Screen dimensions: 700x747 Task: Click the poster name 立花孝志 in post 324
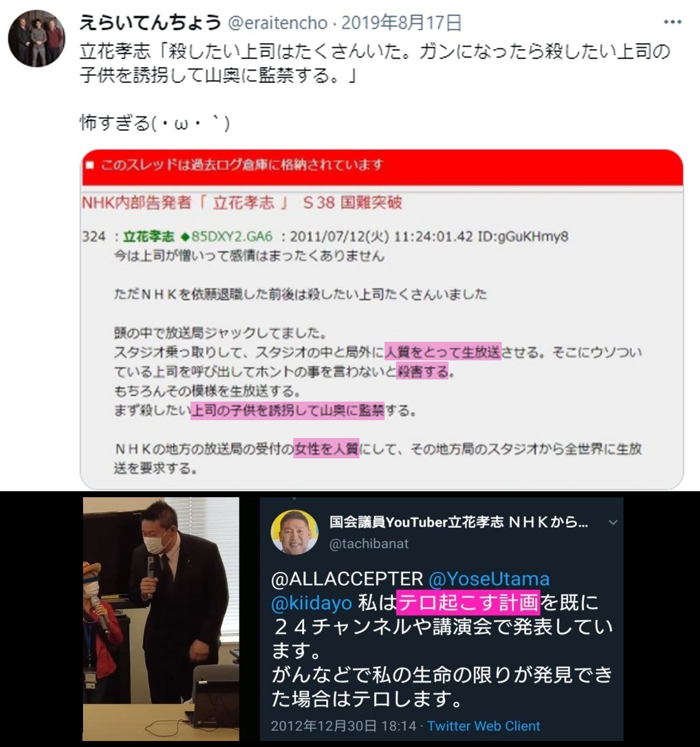(149, 236)
